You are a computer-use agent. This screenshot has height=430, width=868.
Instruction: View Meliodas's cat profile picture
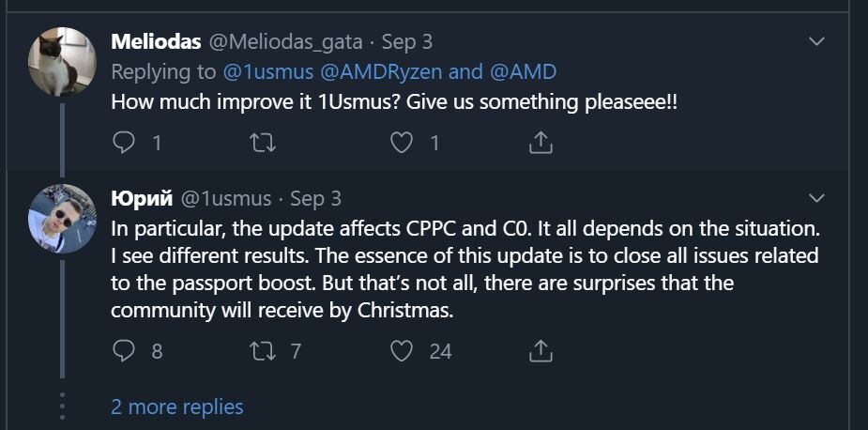[x=62, y=62]
